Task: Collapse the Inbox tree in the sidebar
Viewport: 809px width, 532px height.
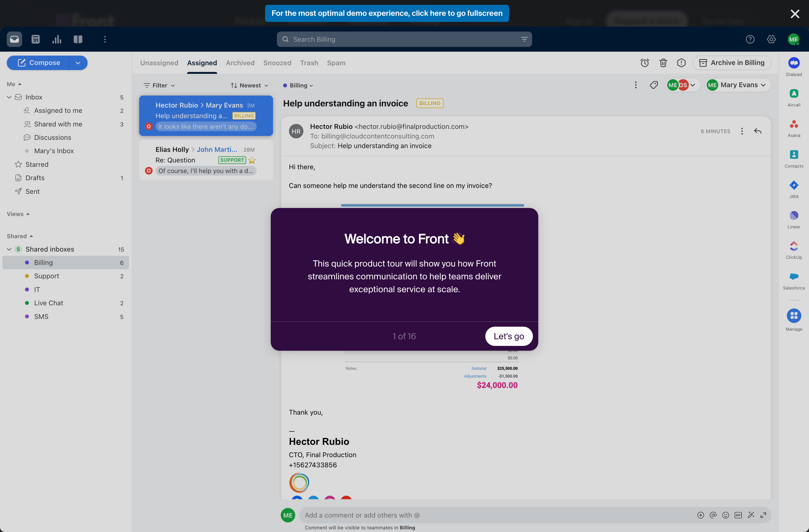Action: click(9, 97)
